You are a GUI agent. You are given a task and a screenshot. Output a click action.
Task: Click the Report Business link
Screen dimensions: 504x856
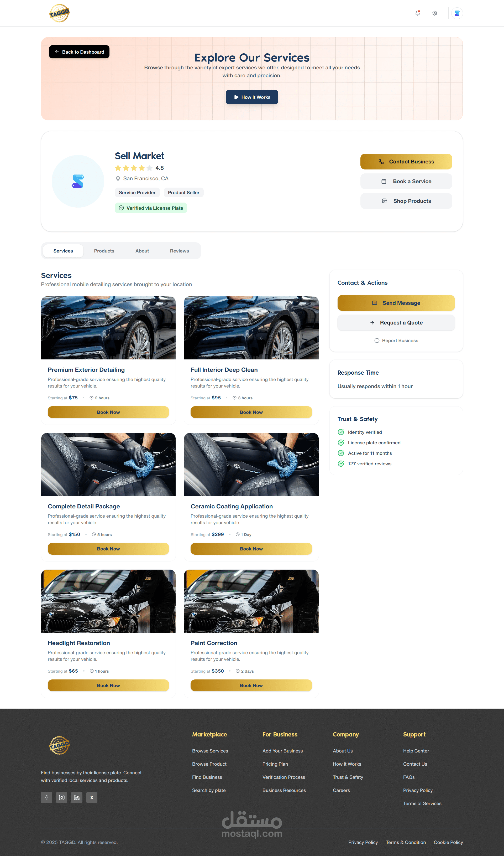[x=396, y=341]
